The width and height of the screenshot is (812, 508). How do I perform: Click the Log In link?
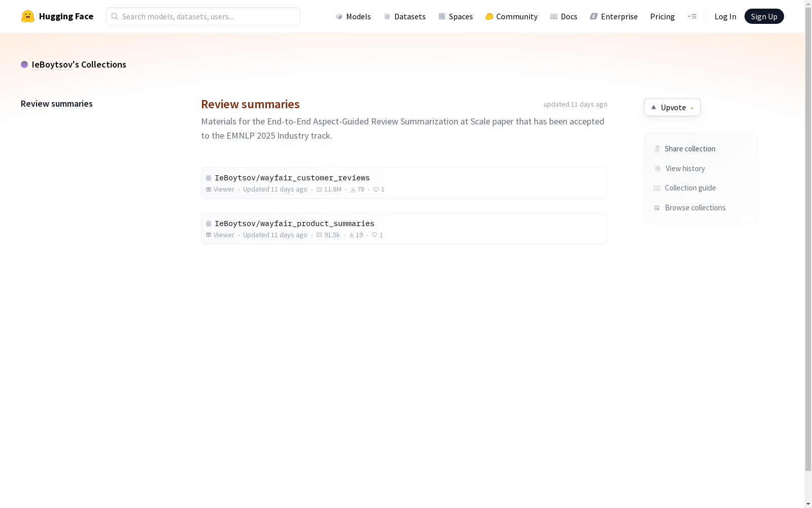tap(725, 16)
